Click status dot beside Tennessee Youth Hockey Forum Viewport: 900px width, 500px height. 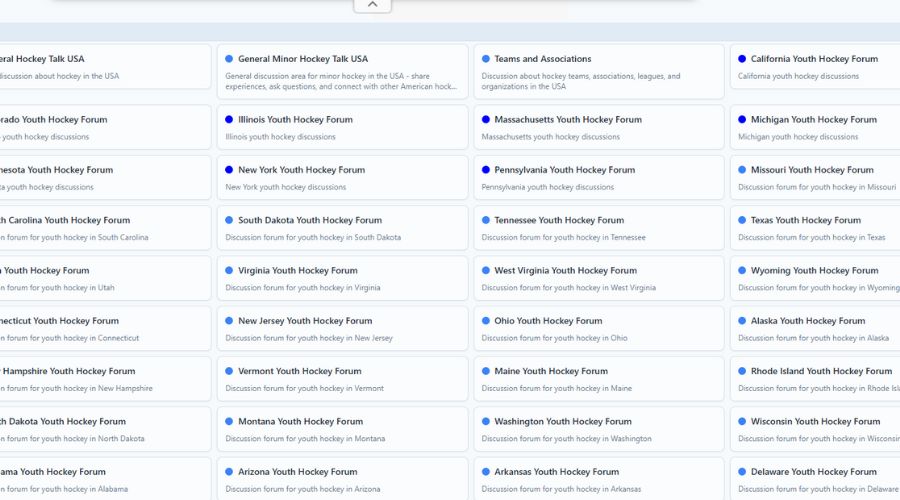486,220
